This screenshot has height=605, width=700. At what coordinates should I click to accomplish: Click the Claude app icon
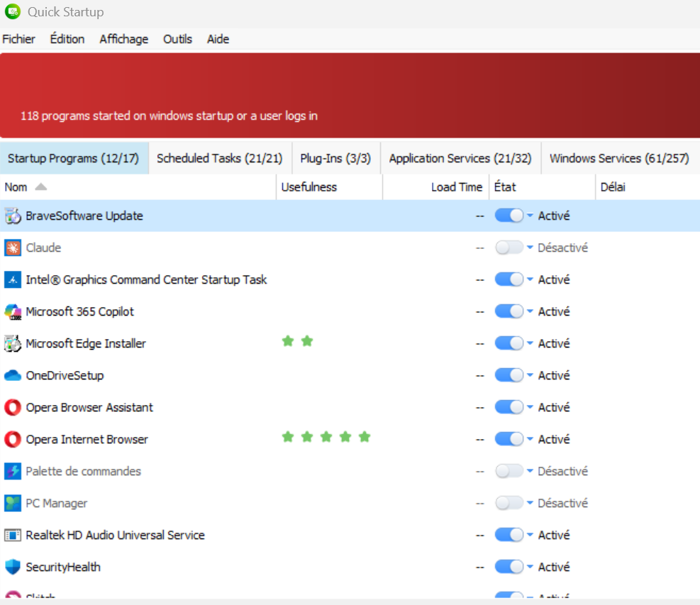13,248
